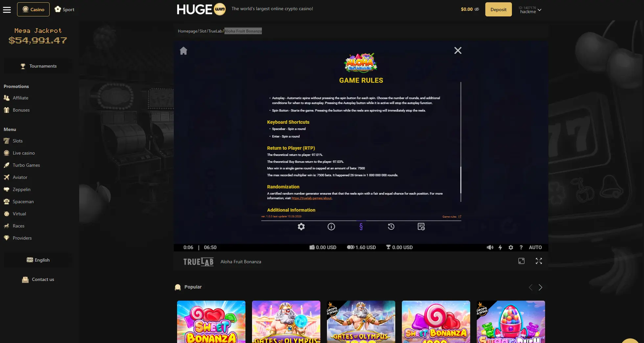This screenshot has height=343, width=644.
Task: Click the help question mark icon
Action: tap(521, 247)
